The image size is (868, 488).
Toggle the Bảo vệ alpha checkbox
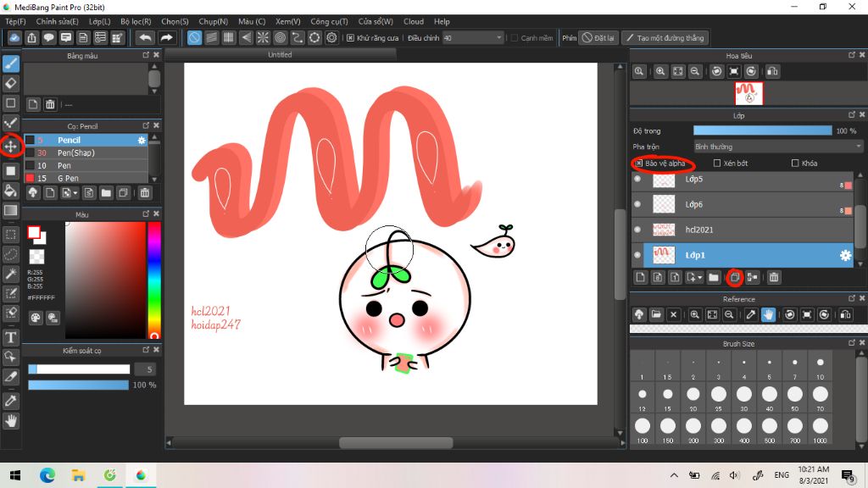point(639,164)
